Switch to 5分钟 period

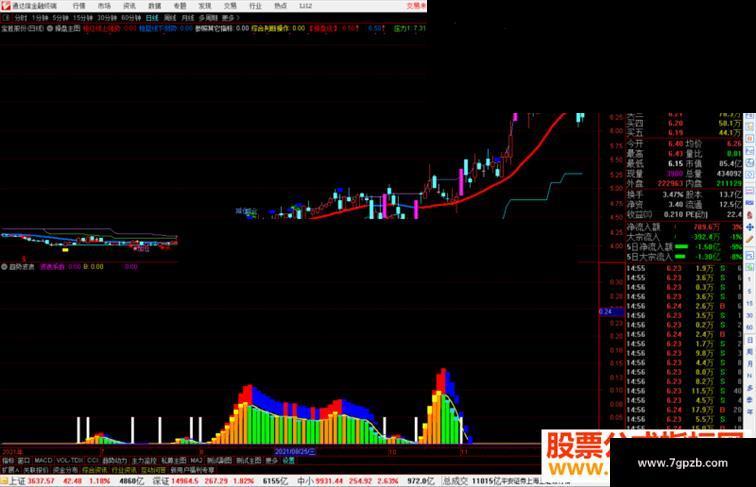click(60, 18)
